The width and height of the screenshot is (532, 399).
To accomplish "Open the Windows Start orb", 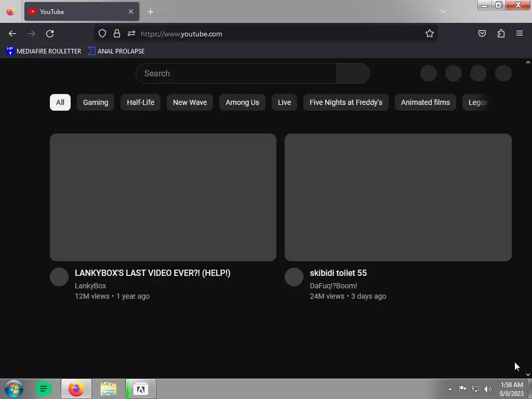I will point(14,389).
